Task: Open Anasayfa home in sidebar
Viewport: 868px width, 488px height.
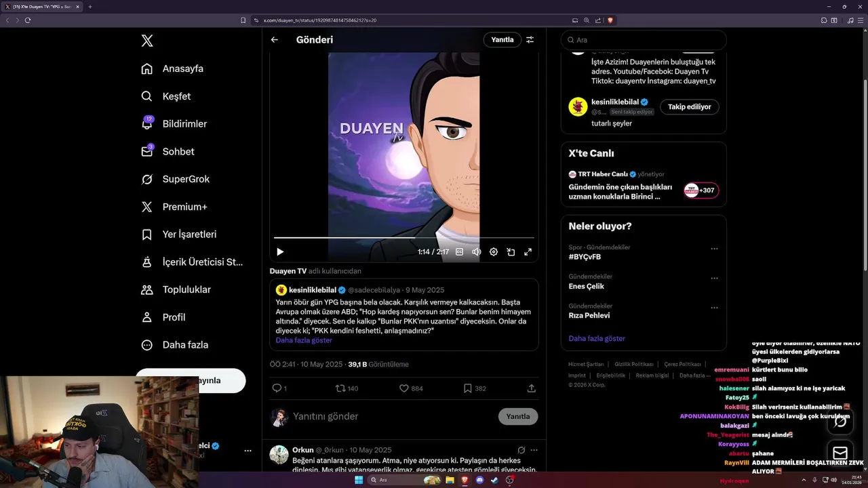Action: (172, 68)
